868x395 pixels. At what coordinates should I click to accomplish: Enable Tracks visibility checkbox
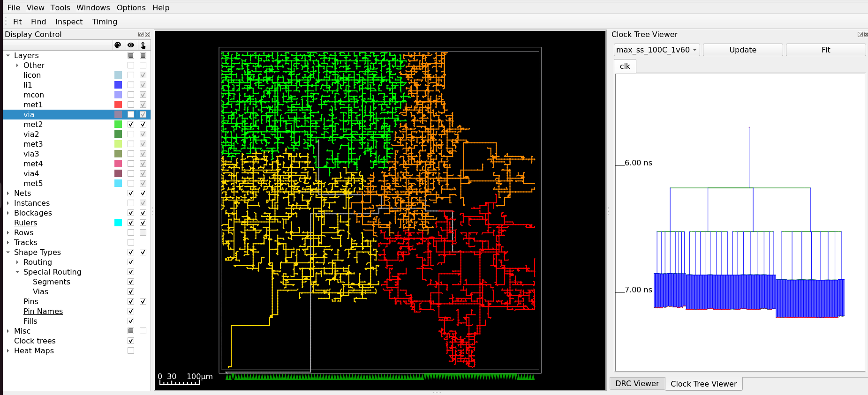point(131,242)
